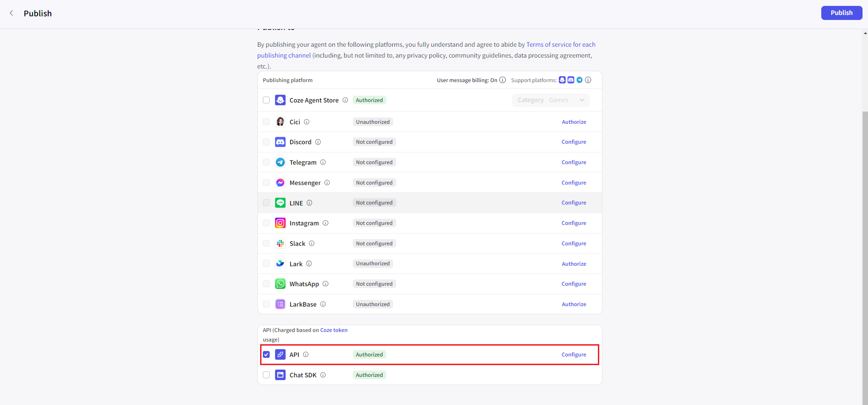Uncheck the API checkbox
The height and width of the screenshot is (405, 868).
click(266, 355)
